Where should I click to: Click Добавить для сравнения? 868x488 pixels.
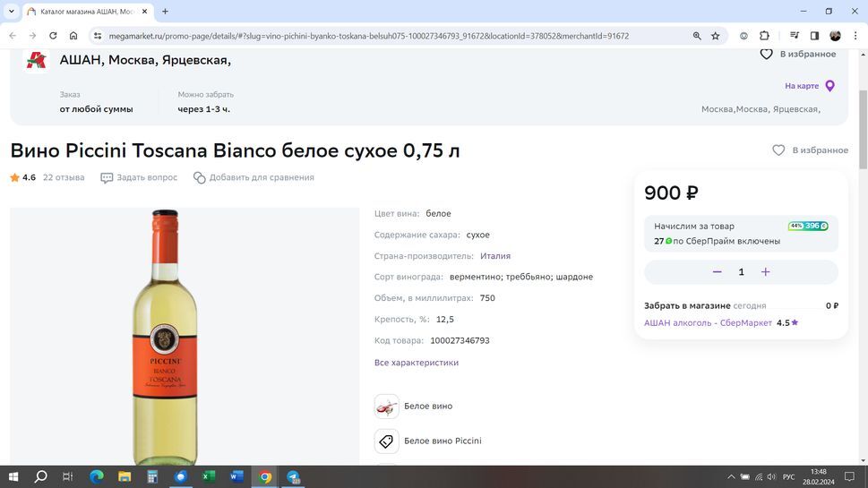[254, 177]
